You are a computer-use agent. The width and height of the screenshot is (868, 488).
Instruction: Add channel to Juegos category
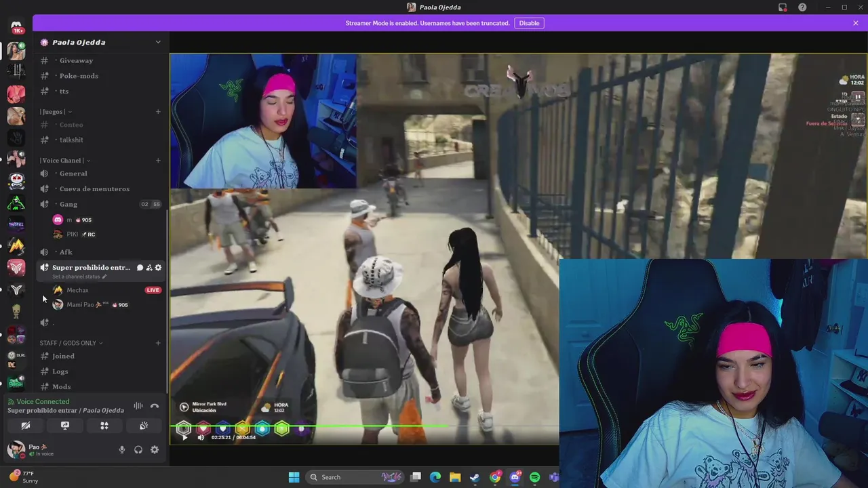click(x=158, y=112)
